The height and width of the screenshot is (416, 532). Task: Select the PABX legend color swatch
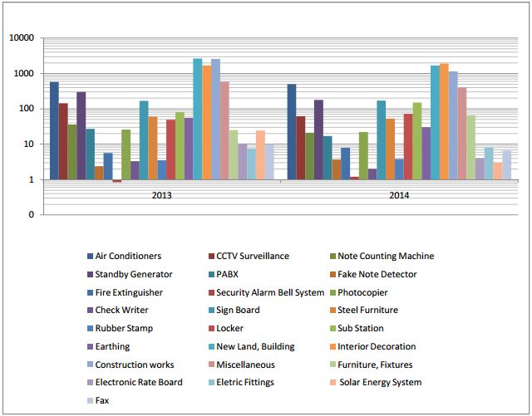pyautogui.click(x=210, y=274)
